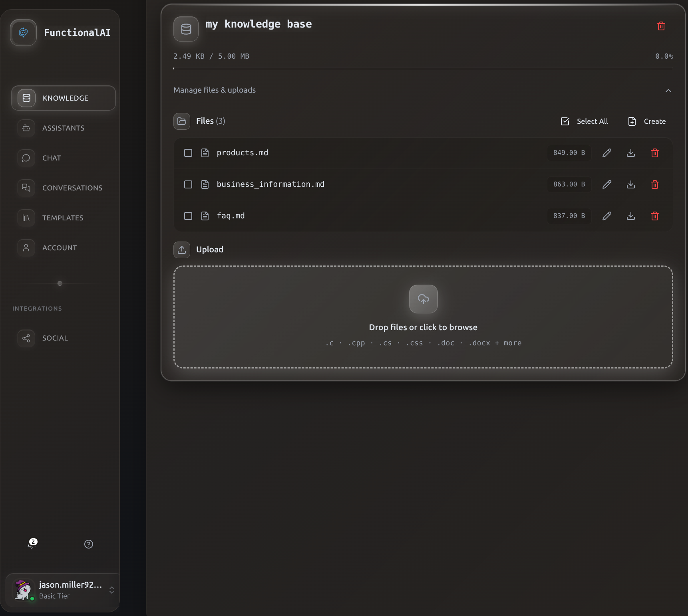Open Assistants from the sidebar robot icon
688x616 pixels.
point(26,128)
